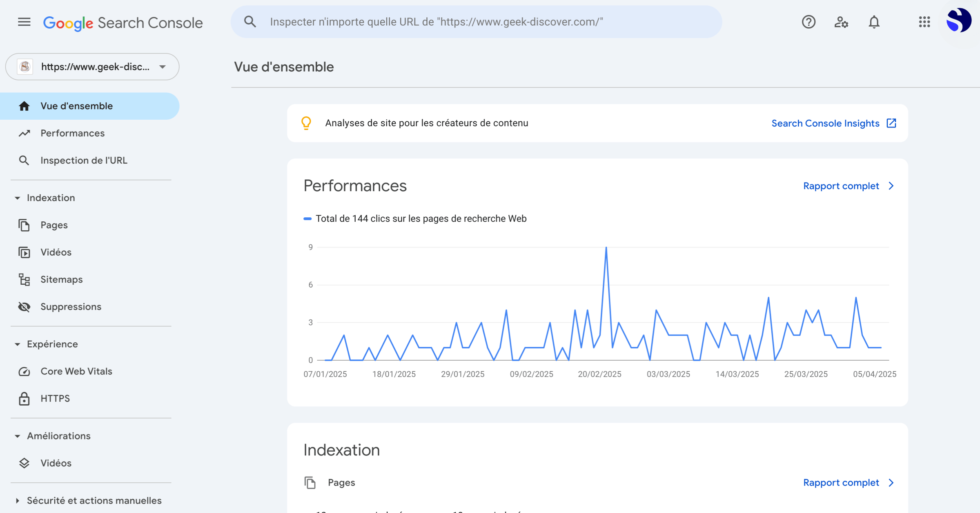Open user settings via the account gear icon
Image resolution: width=980 pixels, height=513 pixels.
point(841,22)
